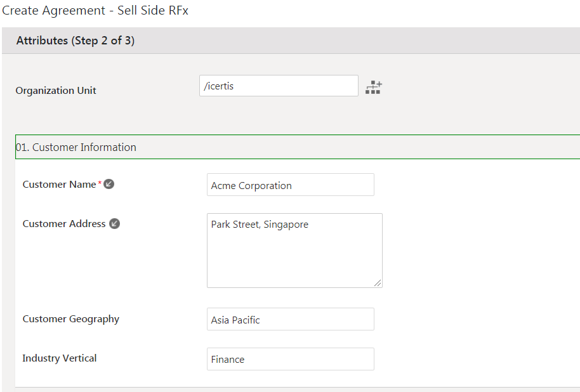Open the organization unit hierarchy picker icon
Viewport: 580px width, 392px height.
click(374, 88)
